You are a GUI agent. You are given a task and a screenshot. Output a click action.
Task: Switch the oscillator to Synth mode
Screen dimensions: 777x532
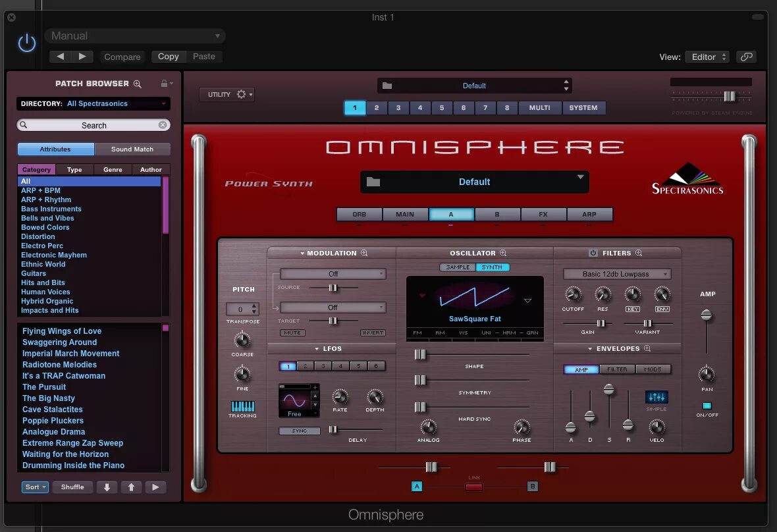coord(492,267)
